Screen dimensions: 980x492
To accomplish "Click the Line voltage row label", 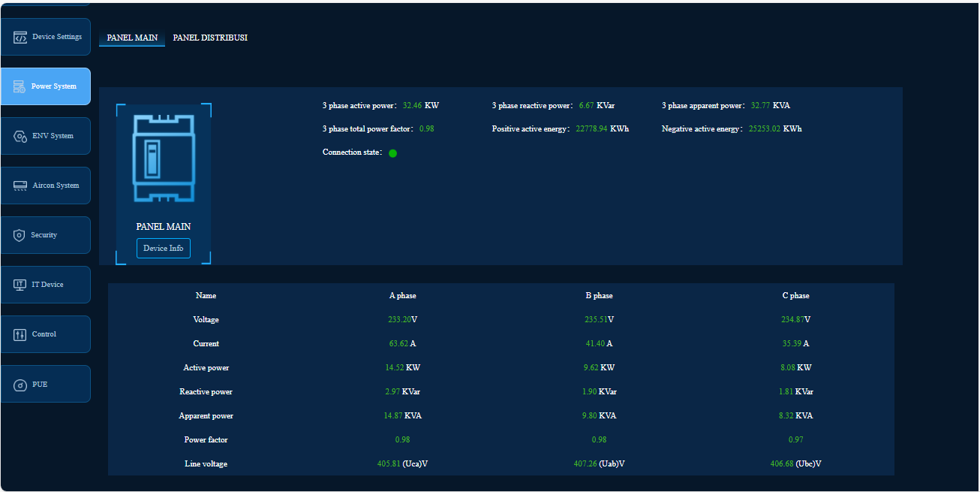I will (x=206, y=464).
